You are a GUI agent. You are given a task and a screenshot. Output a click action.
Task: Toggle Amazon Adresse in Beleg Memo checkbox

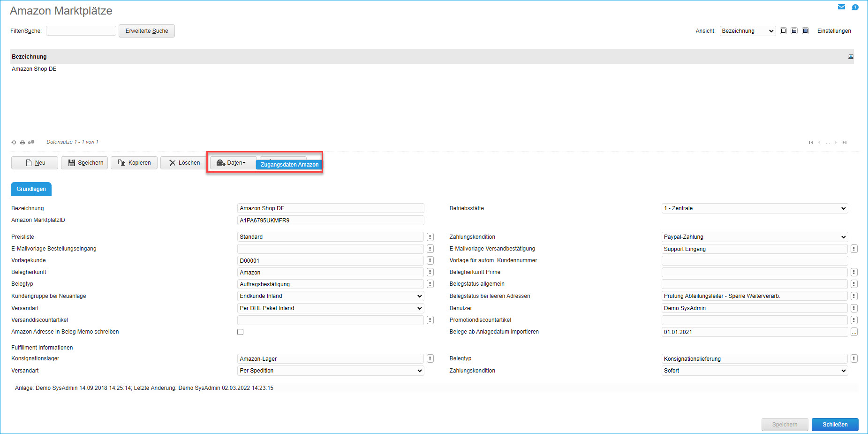coord(241,332)
